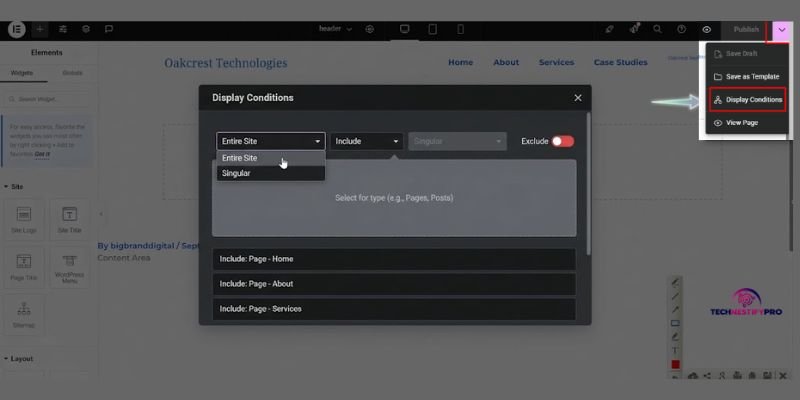The width and height of the screenshot is (800, 400).
Task: Open the Elementor logo menu
Action: coord(16,30)
